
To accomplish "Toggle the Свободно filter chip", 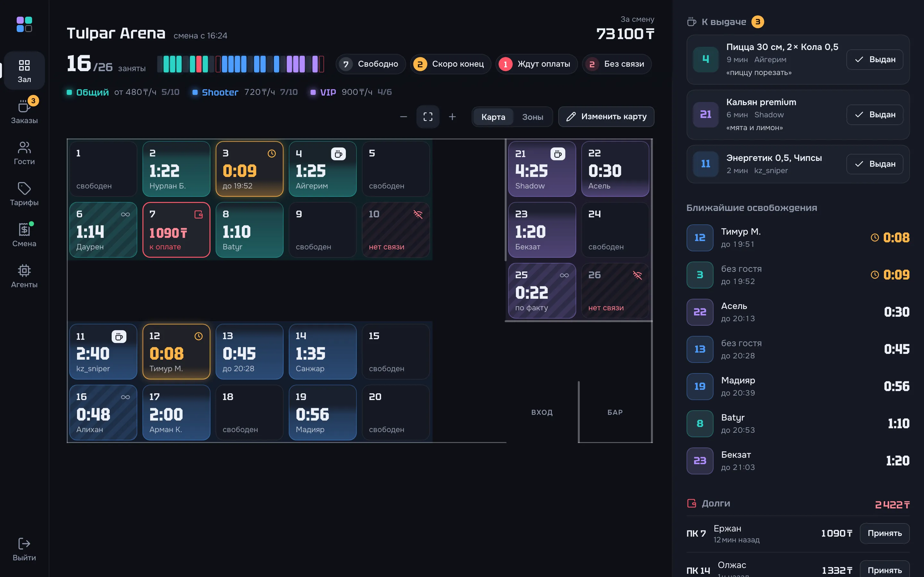I will 370,64.
